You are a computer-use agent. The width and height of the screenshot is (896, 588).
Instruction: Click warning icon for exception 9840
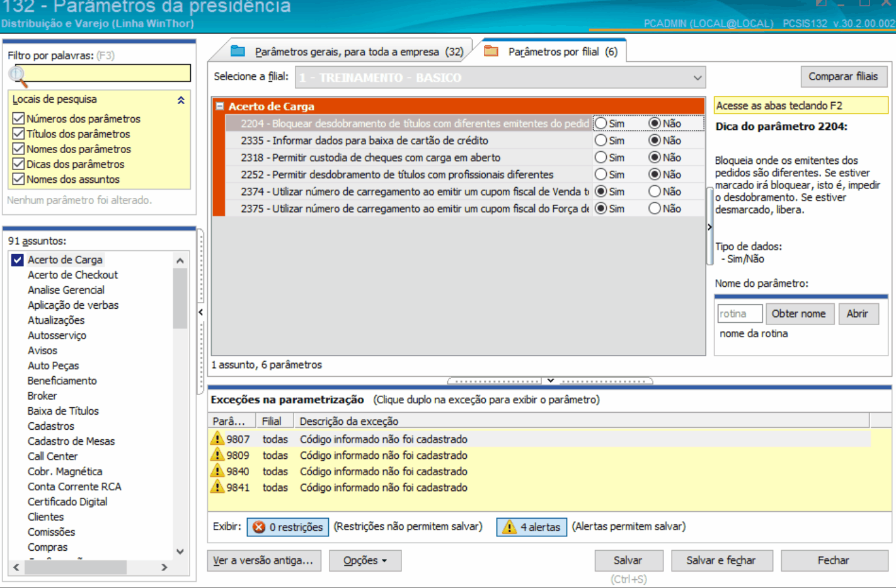[x=217, y=471]
